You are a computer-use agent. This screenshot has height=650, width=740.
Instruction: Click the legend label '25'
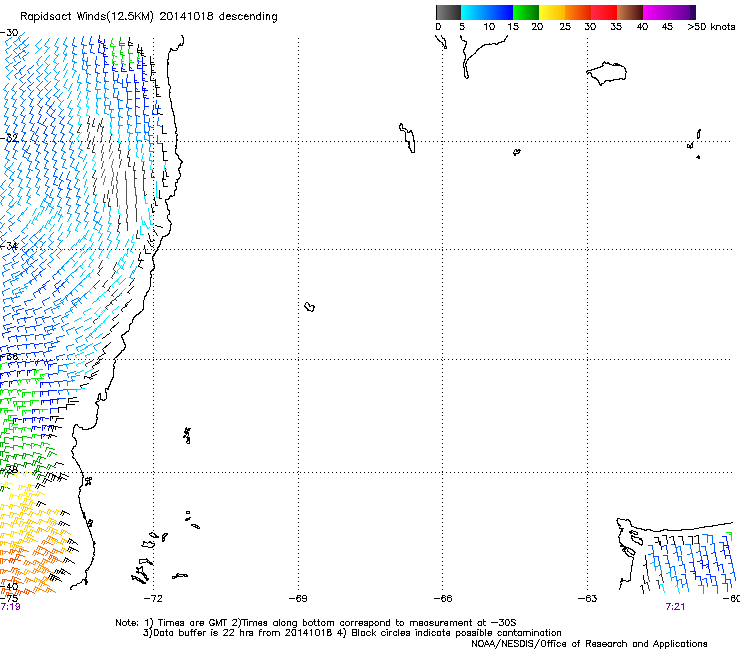tap(565, 27)
